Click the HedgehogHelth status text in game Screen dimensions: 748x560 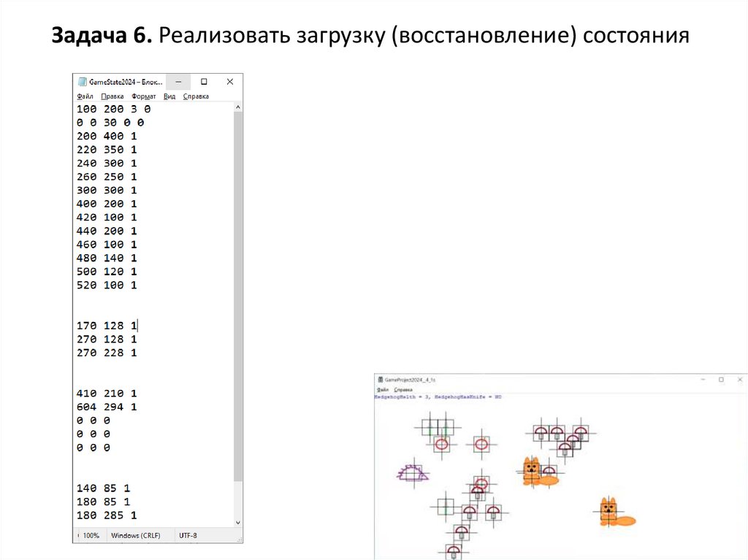tap(438, 397)
